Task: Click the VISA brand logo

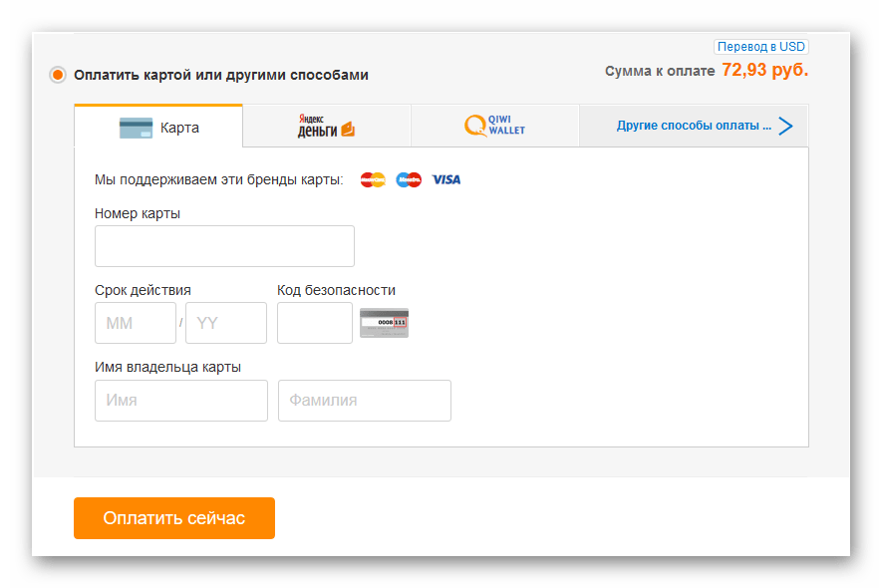Action: coord(446,179)
